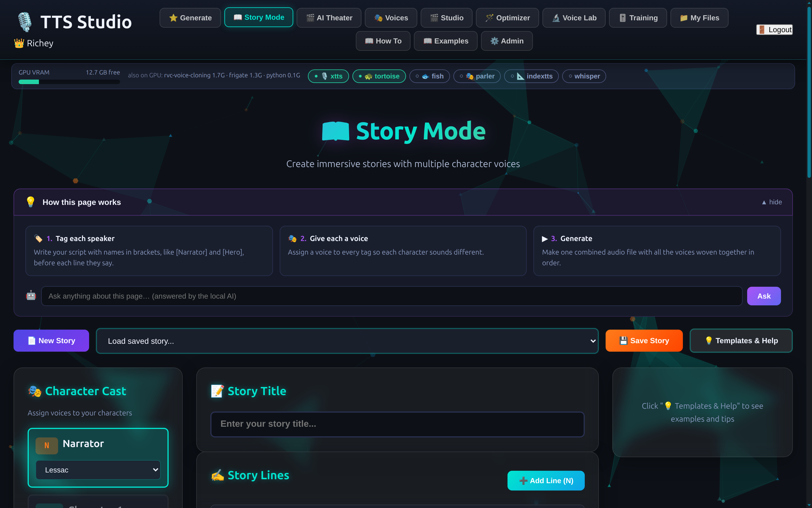Toggle the indextts engine chip
This screenshot has height=508, width=812.
531,76
